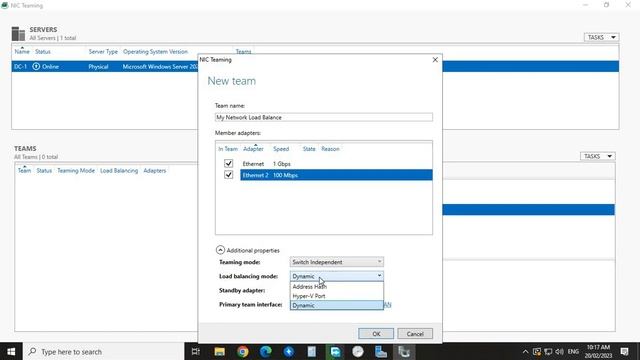Open Microsoft Edge from the taskbar

pos(266,351)
